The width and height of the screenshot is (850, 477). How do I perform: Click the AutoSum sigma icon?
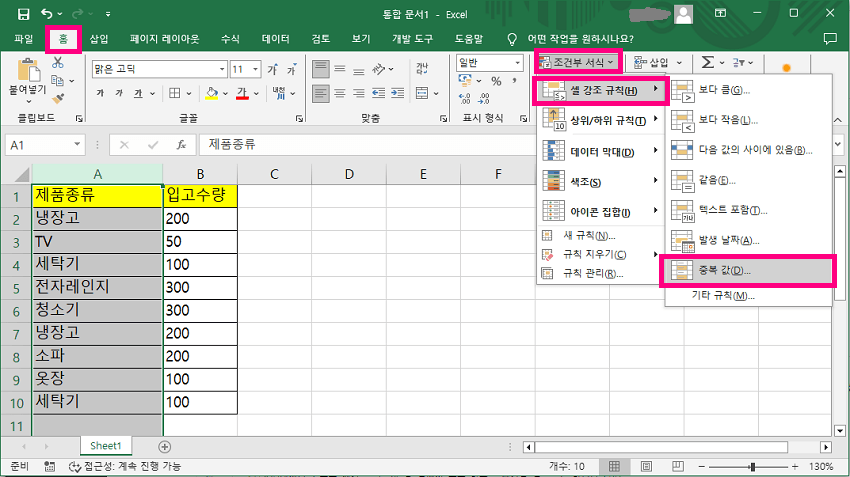707,62
